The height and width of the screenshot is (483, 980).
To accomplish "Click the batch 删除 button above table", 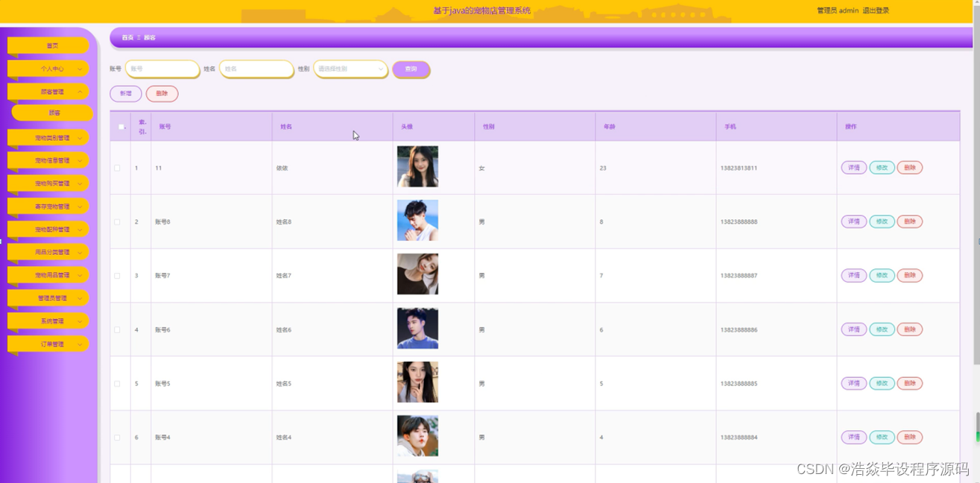I will [x=162, y=94].
